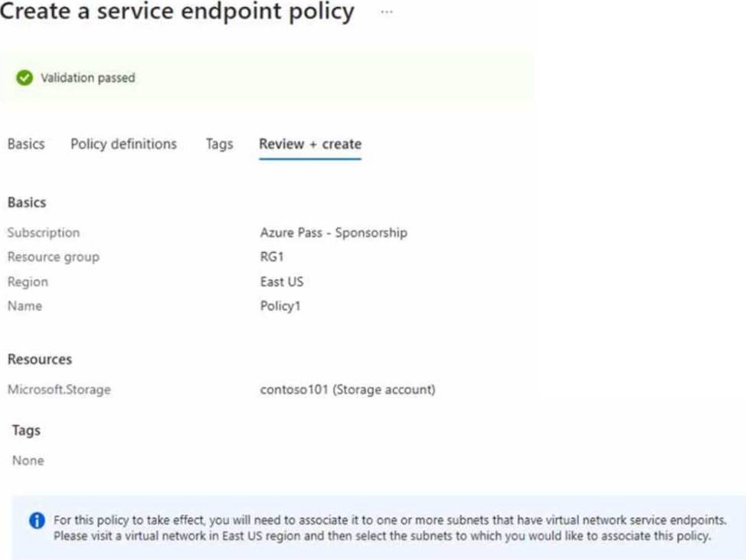Viewport: 746px width, 560px height.
Task: Click the Create a service endpoint policy title
Action: coord(177,12)
